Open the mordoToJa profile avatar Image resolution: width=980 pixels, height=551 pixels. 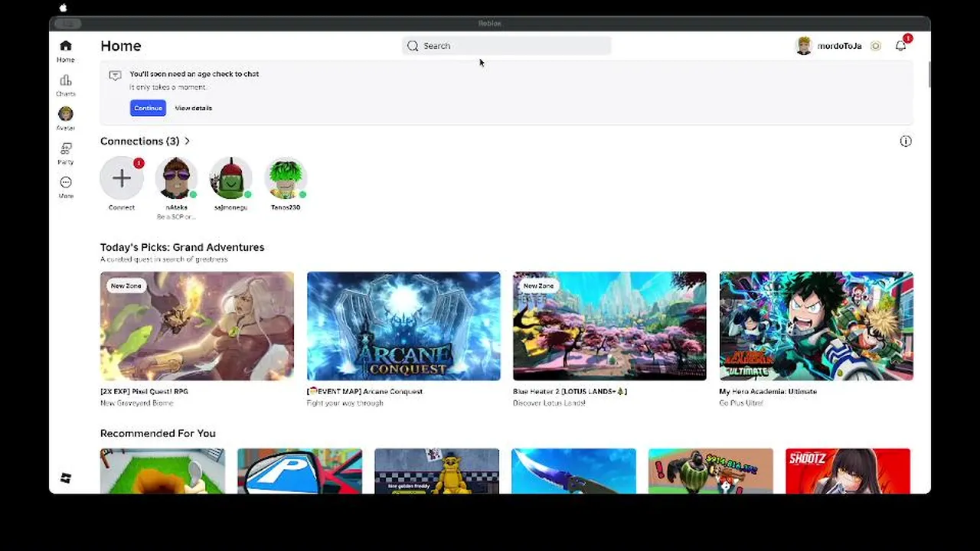pyautogui.click(x=804, y=46)
